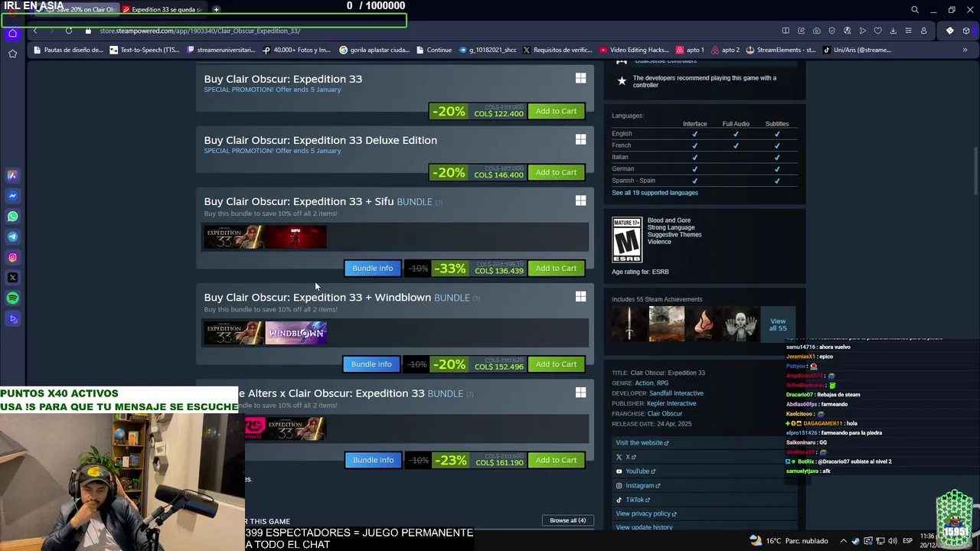Open the 'Pautas de diseño de...' bookmark
980x551 pixels.
coord(67,50)
